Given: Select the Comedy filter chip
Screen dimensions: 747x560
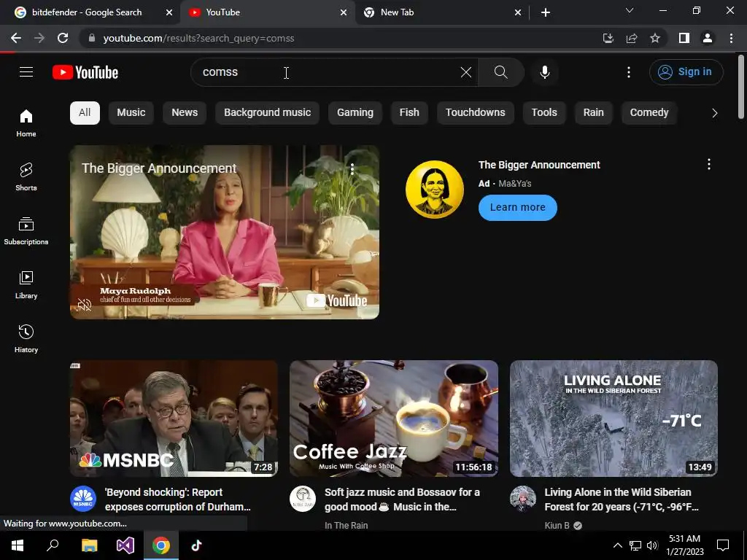Looking at the screenshot, I should pyautogui.click(x=649, y=113).
